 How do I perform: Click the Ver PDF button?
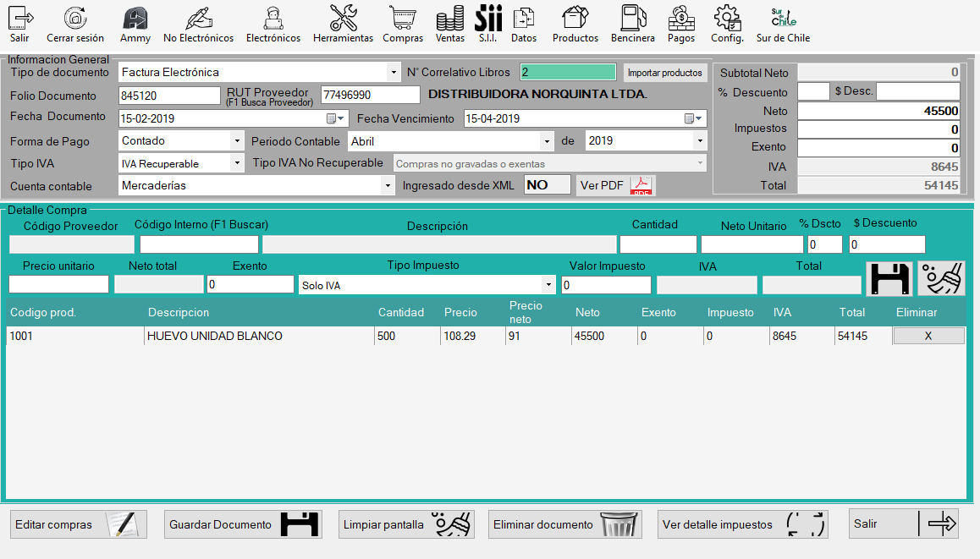pos(615,185)
